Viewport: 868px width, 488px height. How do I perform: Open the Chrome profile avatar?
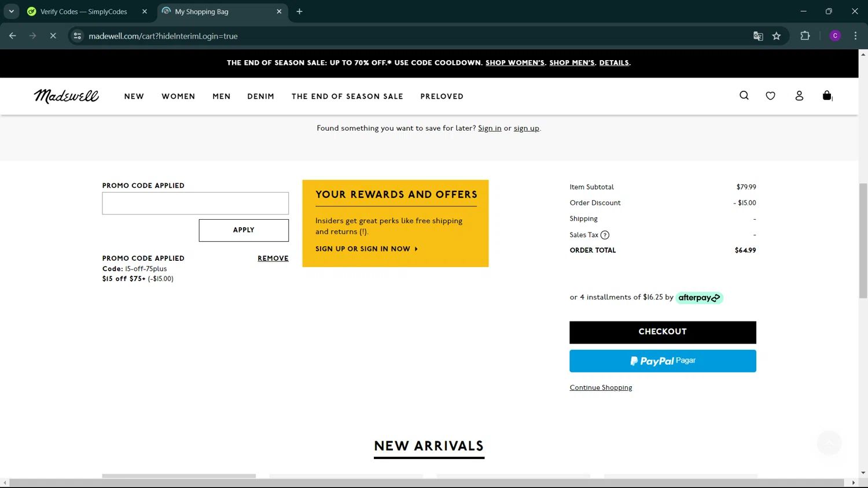[x=835, y=36]
